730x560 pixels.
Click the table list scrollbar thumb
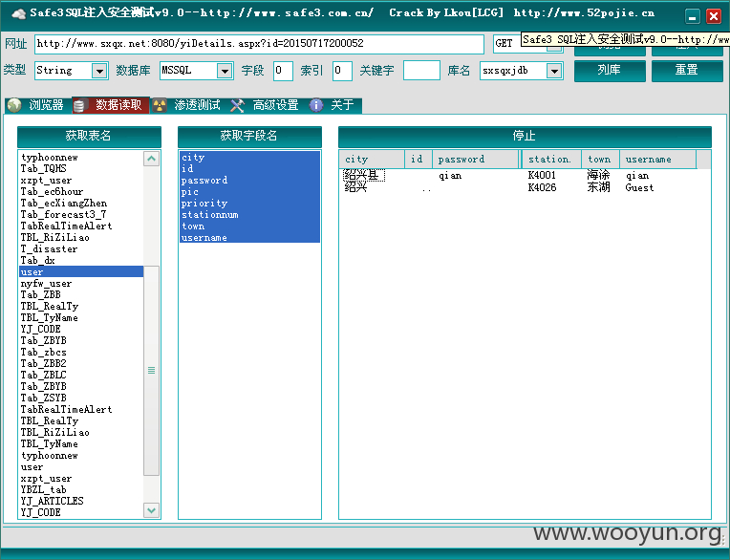pyautogui.click(x=151, y=371)
